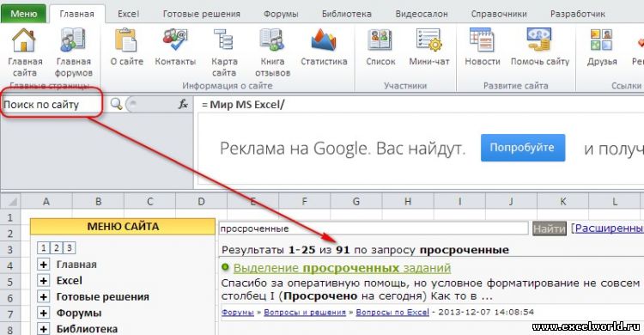
Task: Open the Статистика chart icon
Action: [324, 40]
